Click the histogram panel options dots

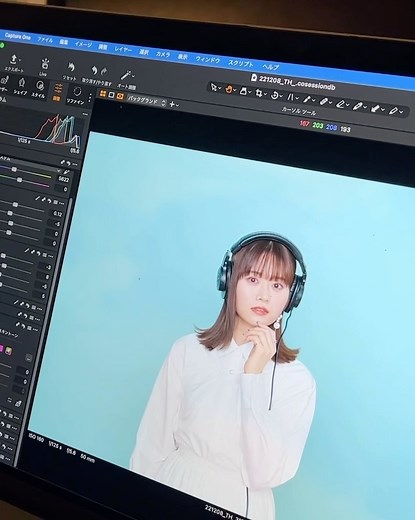[86, 114]
